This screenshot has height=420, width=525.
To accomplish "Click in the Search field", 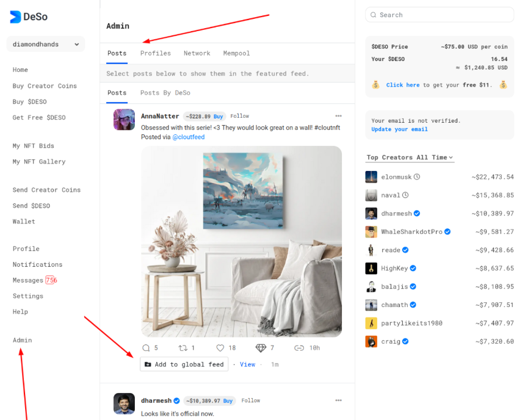I will (x=440, y=15).
